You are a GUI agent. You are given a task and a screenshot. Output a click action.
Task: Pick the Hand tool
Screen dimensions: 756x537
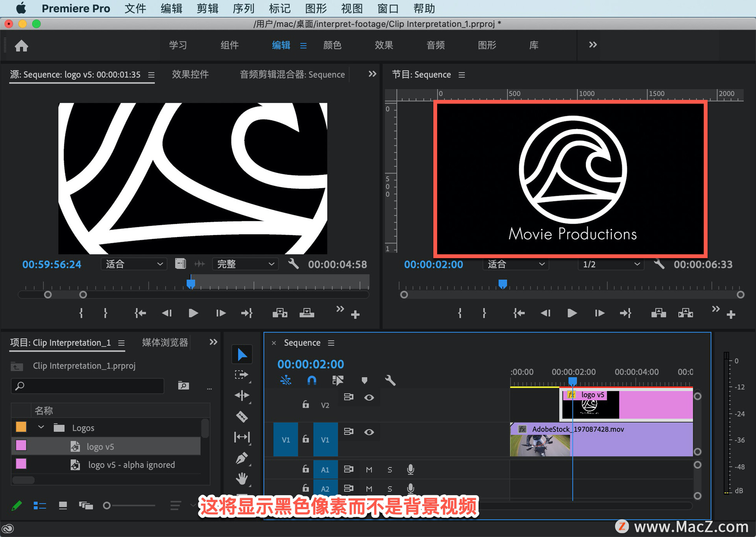coord(242,479)
